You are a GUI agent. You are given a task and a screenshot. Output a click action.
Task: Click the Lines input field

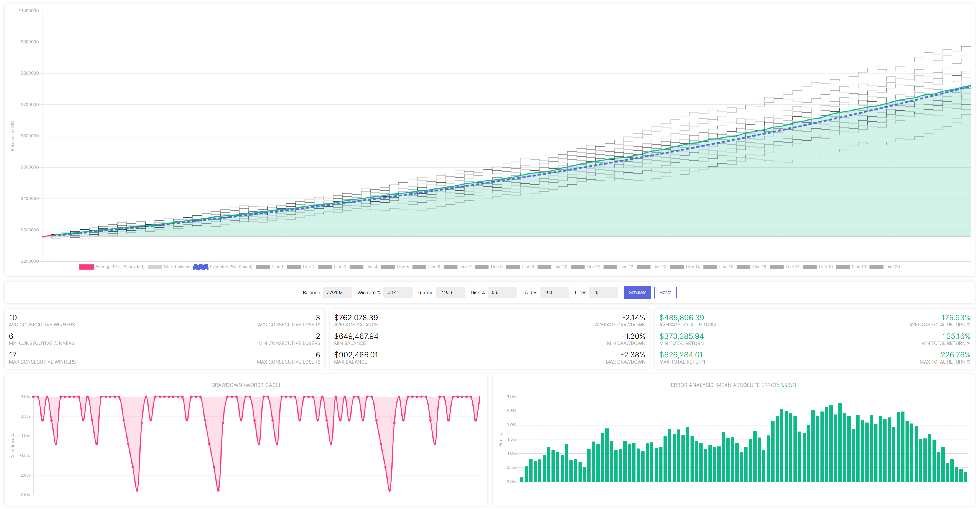tap(603, 292)
